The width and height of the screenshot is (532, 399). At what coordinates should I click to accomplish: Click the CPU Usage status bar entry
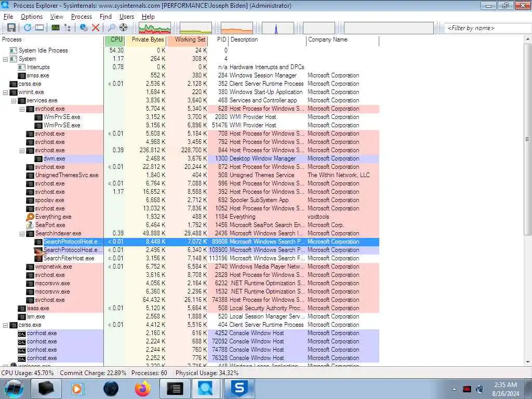[28, 373]
